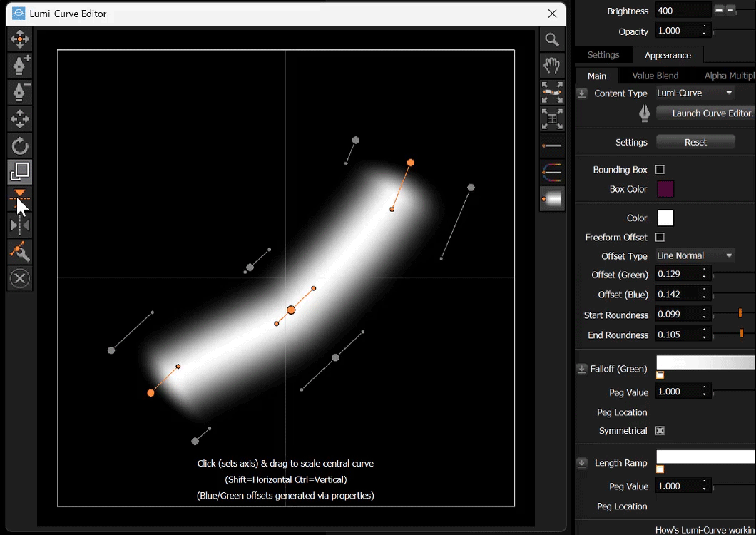Image resolution: width=756 pixels, height=535 pixels.
Task: Select the remove point pen tool
Action: [20, 91]
